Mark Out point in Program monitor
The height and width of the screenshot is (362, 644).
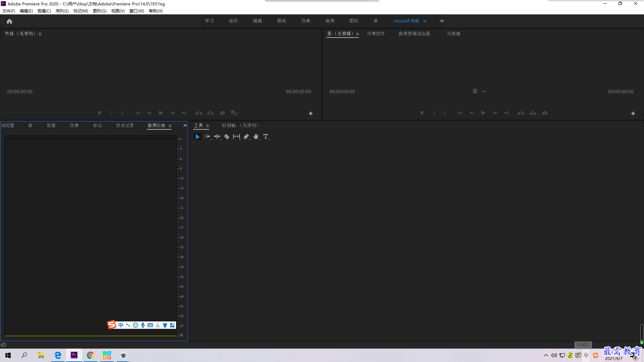(x=122, y=113)
